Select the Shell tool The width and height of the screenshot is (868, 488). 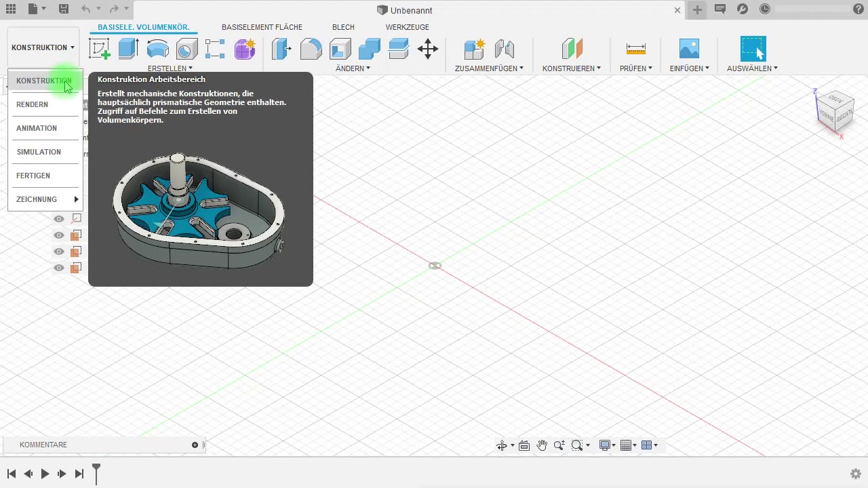[340, 49]
